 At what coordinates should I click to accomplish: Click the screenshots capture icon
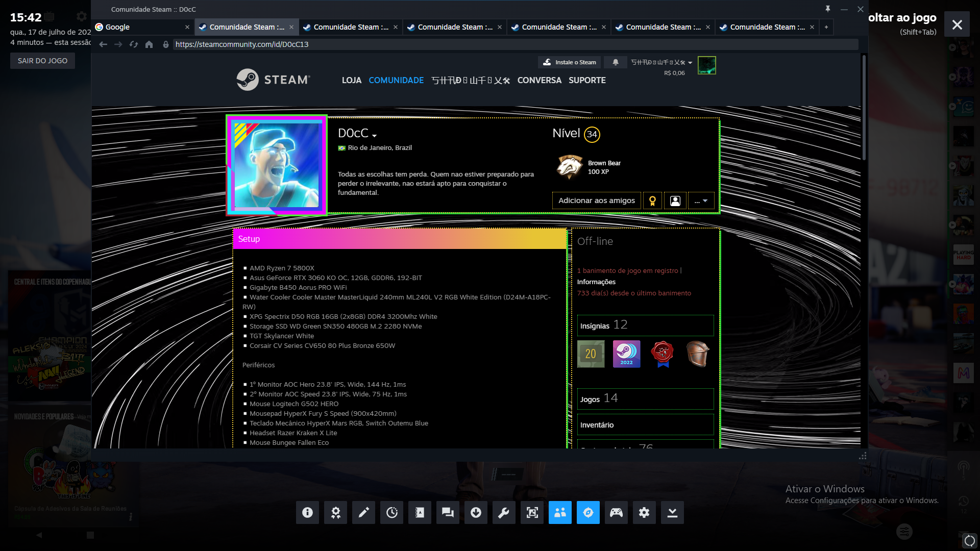tap(532, 512)
